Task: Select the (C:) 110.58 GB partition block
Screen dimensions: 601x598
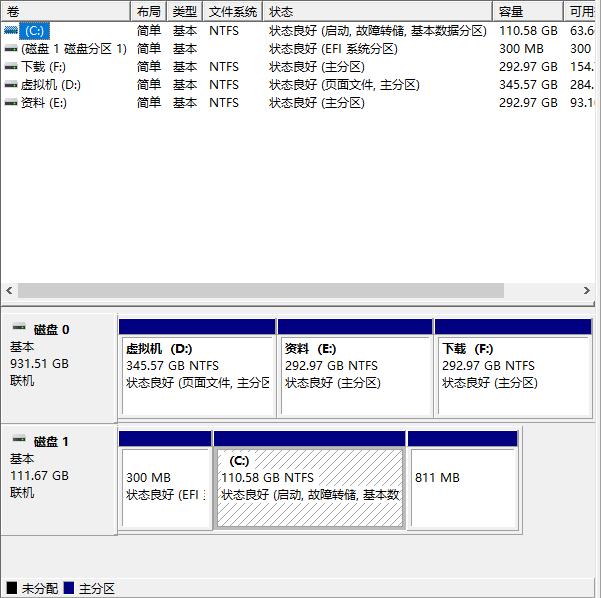Action: click(x=310, y=480)
